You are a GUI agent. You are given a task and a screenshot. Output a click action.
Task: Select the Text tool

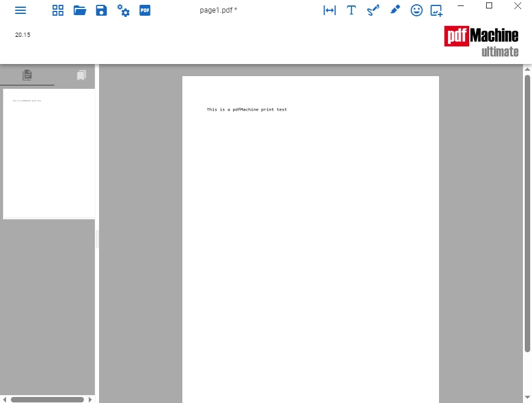point(351,10)
